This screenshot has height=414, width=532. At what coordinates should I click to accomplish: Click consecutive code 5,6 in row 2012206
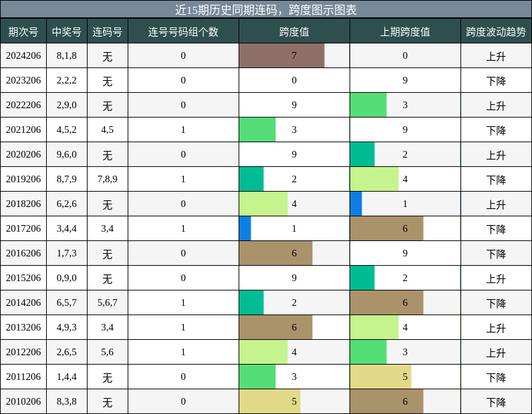[107, 353]
